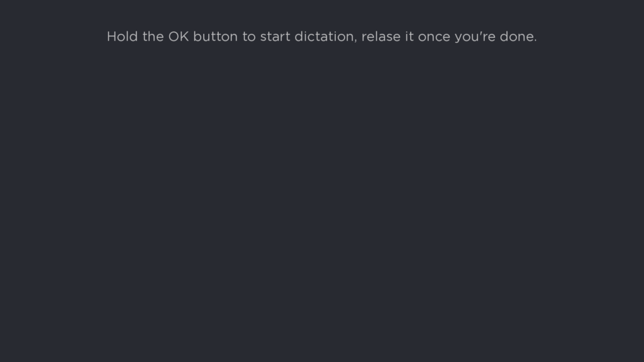Screen dimensions: 644x362
Task: Click the phrase "relase it"
Action: (387, 36)
